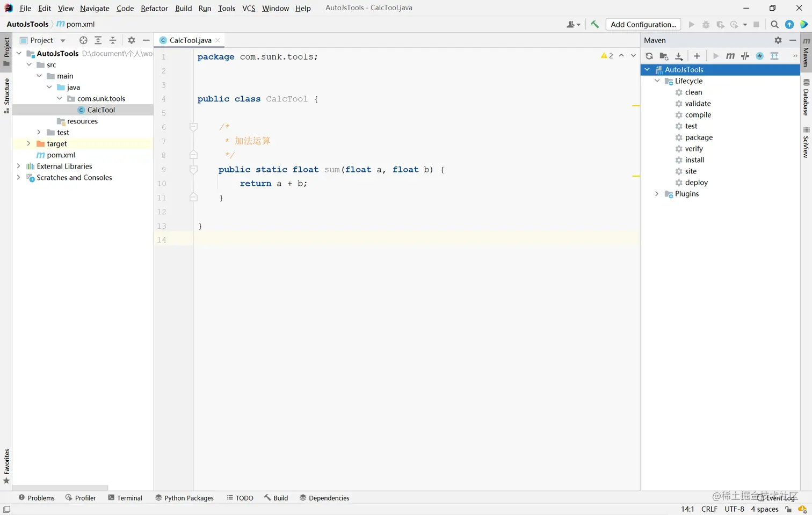Switch to CalcTool.java editor tab

tap(190, 40)
